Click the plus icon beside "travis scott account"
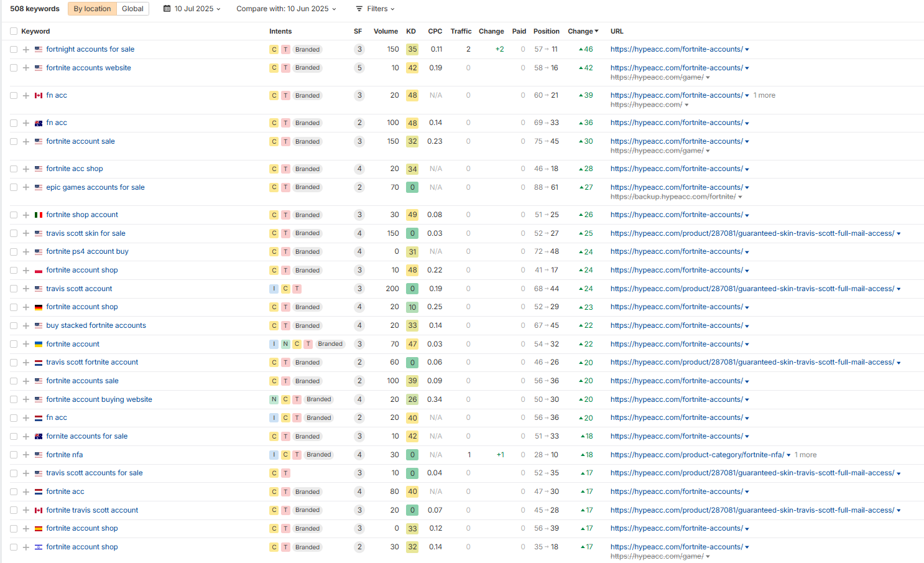The width and height of the screenshot is (924, 563). 26,289
